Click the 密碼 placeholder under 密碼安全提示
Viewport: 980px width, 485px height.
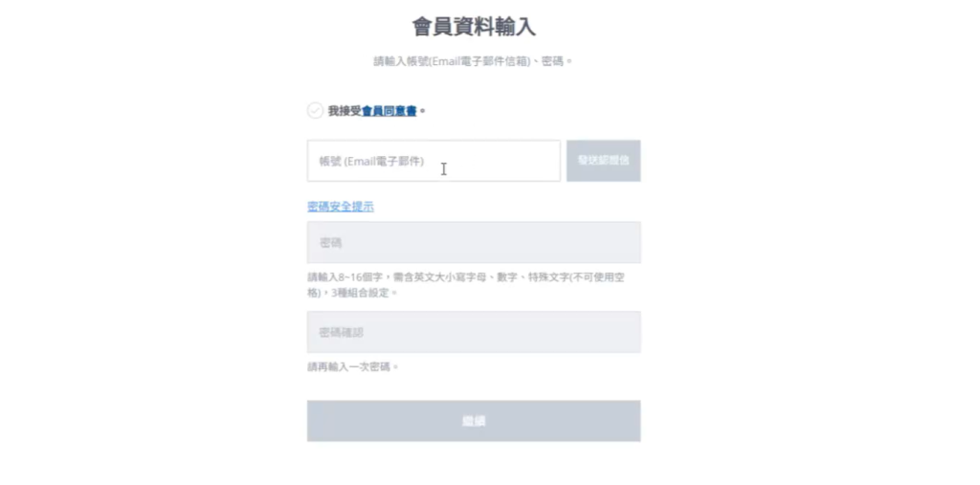click(x=330, y=243)
